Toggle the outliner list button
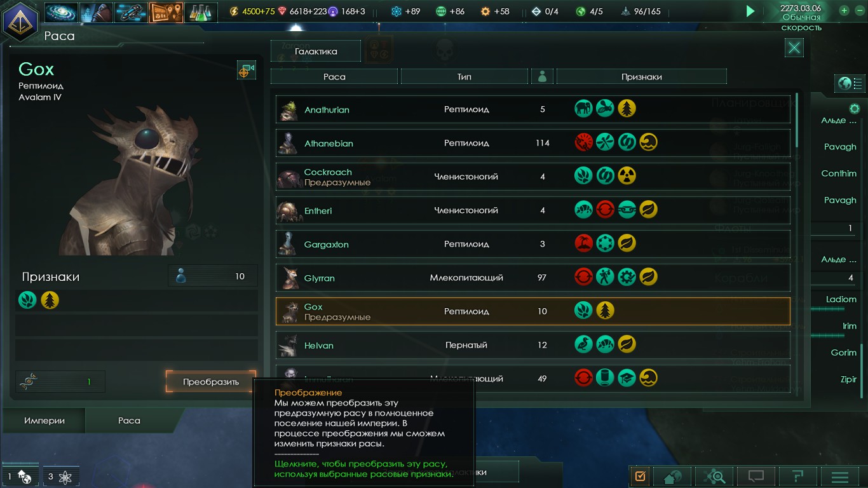The image size is (868, 488). [x=850, y=83]
